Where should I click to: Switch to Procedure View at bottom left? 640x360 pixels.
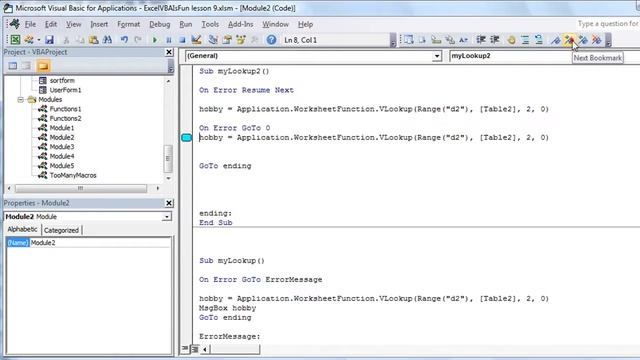coord(185,349)
